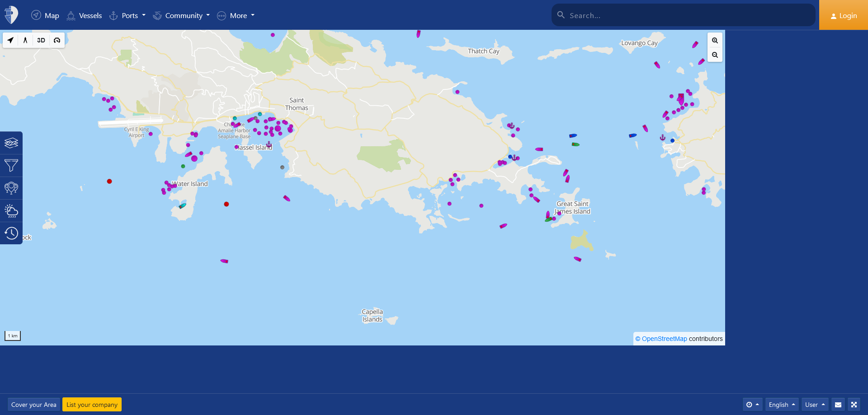Image resolution: width=868 pixels, height=415 pixels.
Task: Click the Water Island map label
Action: coord(190,184)
